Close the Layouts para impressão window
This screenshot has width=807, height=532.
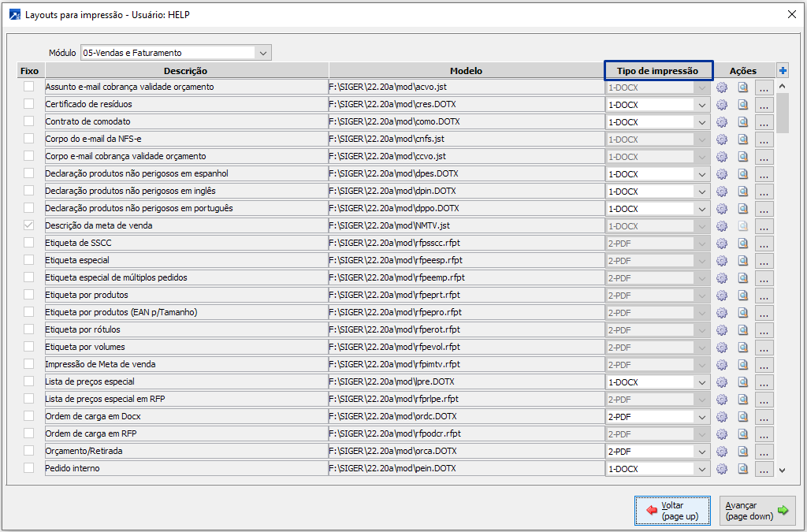[x=791, y=14]
